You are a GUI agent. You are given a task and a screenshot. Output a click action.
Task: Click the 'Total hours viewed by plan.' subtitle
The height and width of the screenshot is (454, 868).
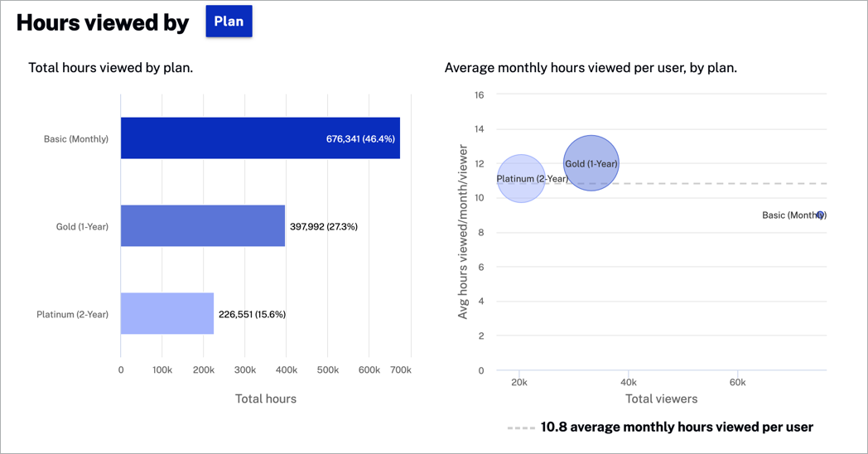[111, 68]
